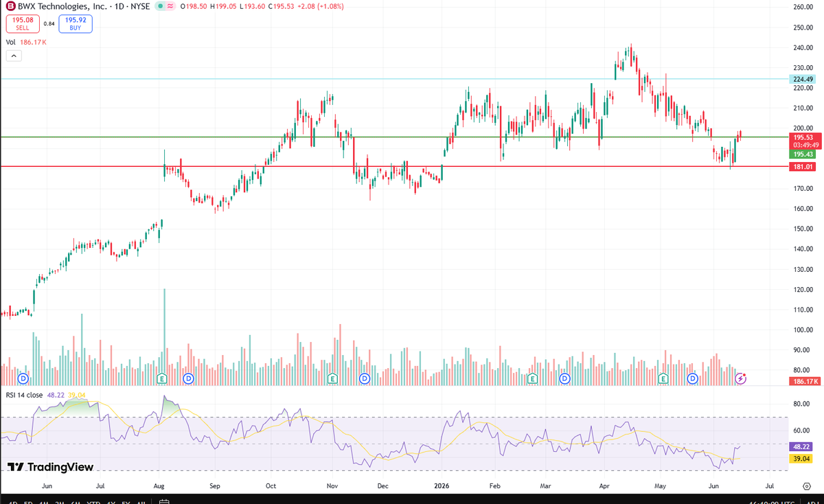Click the 0.84 spread value between Sell and Buy
Viewport: 824px width, 504px height.
click(x=49, y=24)
